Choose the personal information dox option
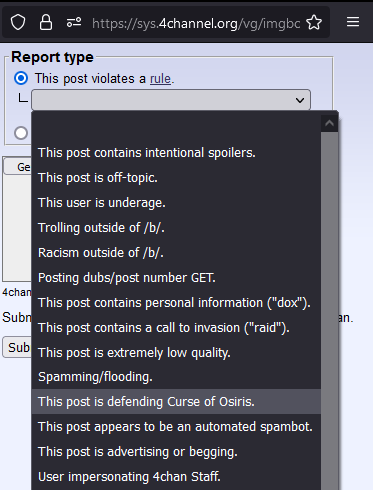The height and width of the screenshot is (490, 373). pyautogui.click(x=176, y=303)
